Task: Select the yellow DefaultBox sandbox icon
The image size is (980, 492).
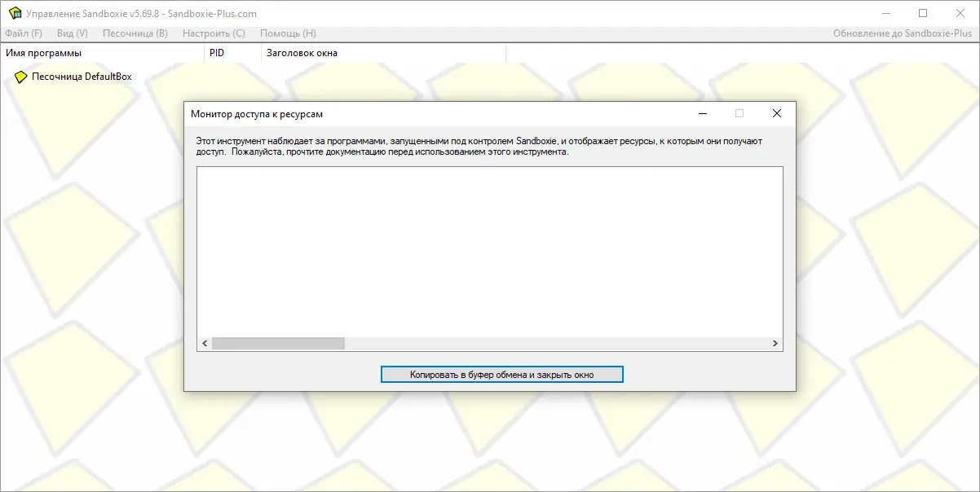Action: pyautogui.click(x=21, y=77)
